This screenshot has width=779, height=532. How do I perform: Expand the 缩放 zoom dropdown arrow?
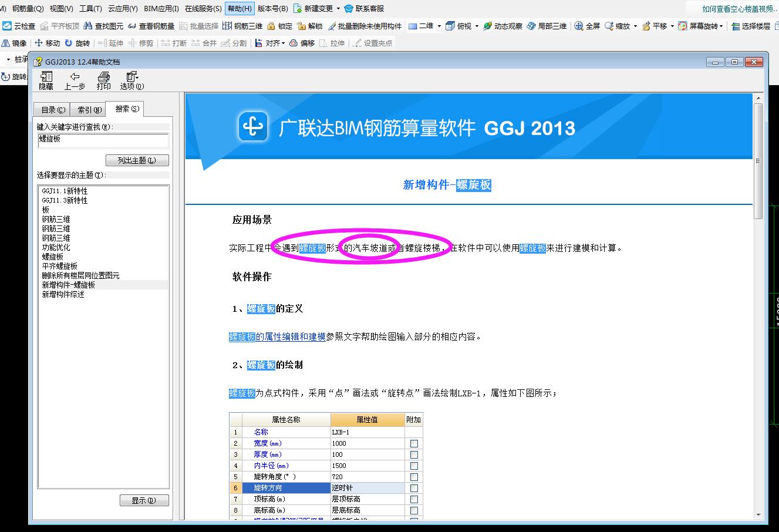pyautogui.click(x=635, y=26)
